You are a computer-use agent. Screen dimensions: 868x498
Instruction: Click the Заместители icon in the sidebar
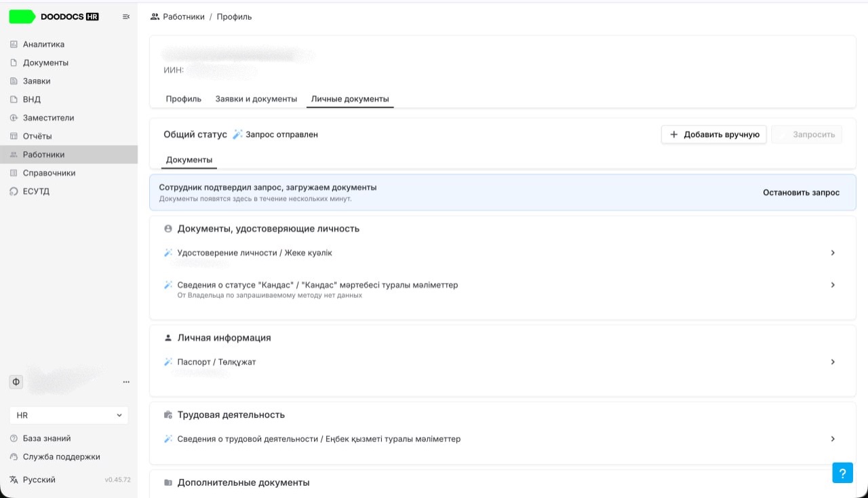tap(14, 117)
